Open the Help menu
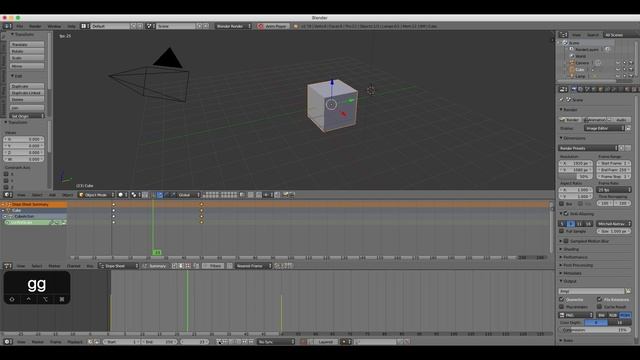Image resolution: width=640 pixels, height=360 pixels. click(71, 26)
